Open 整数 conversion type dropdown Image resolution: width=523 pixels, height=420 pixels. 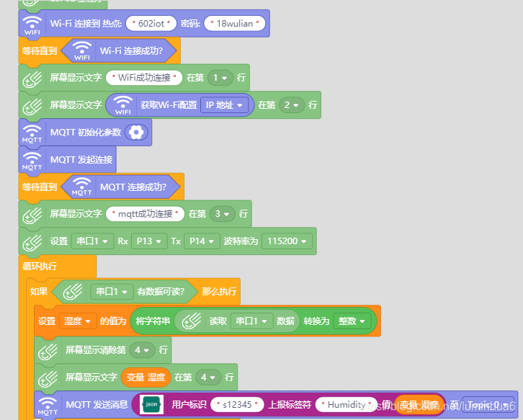(352, 321)
